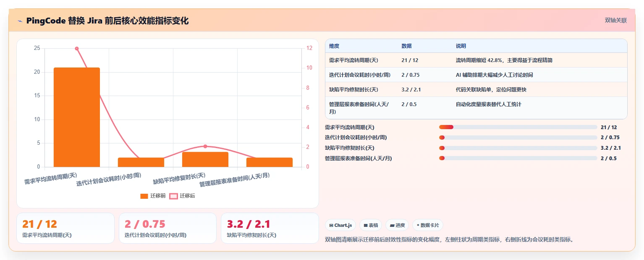Click the pink line point above the 缺陷 bar
Viewport: 644px width, 260px height.
tap(205, 146)
